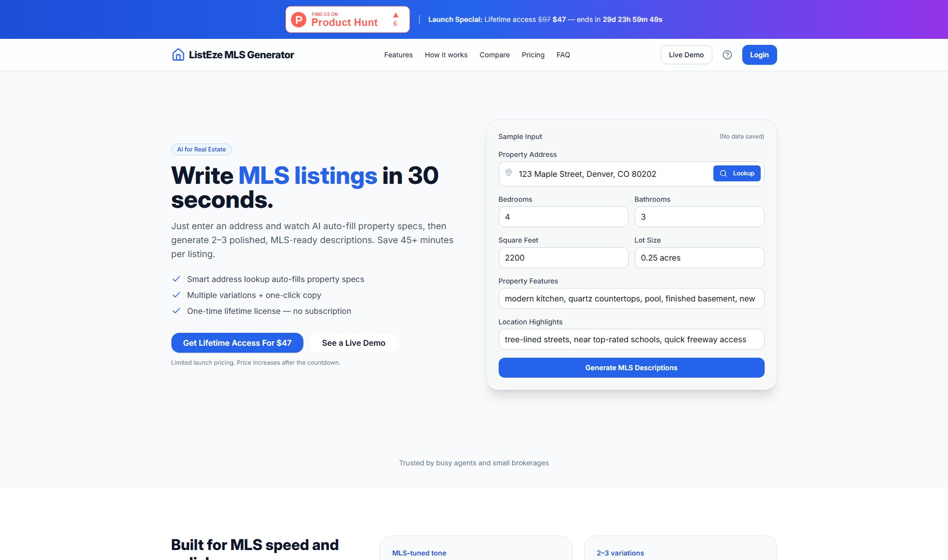The width and height of the screenshot is (948, 560).
Task: Click the countdown timer 29d 23h 59m
Action: click(x=633, y=19)
